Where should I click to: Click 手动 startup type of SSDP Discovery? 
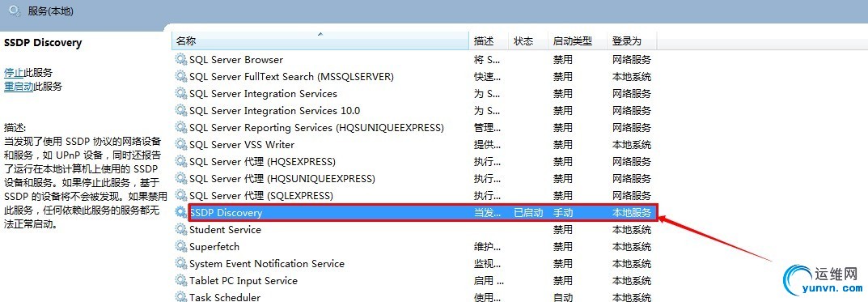point(563,212)
